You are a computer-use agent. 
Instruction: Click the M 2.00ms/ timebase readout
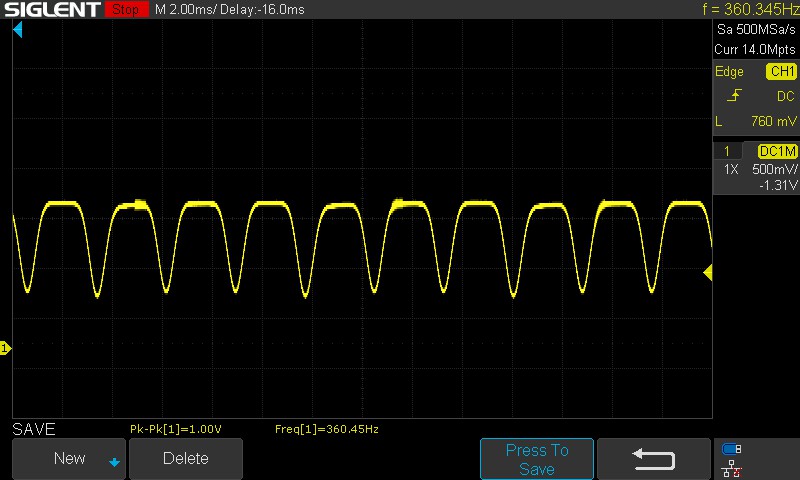pyautogui.click(x=186, y=10)
